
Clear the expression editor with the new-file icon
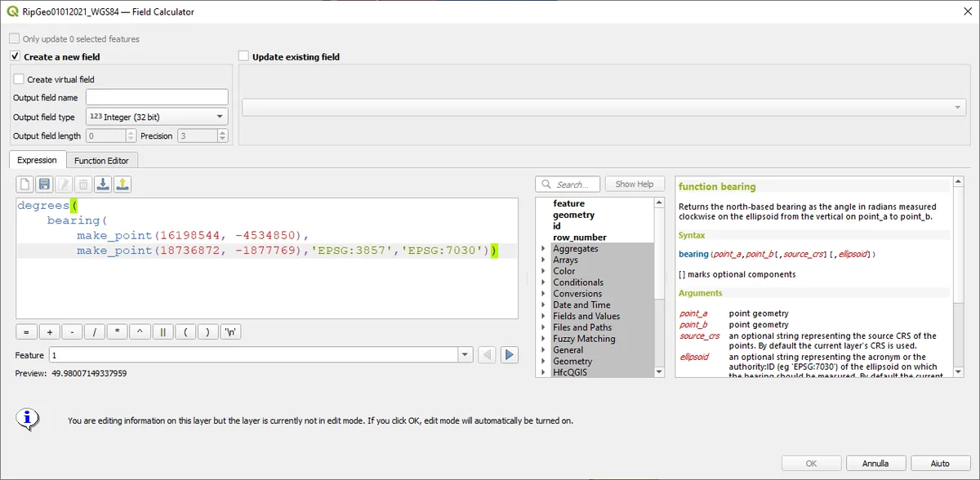pyautogui.click(x=25, y=184)
